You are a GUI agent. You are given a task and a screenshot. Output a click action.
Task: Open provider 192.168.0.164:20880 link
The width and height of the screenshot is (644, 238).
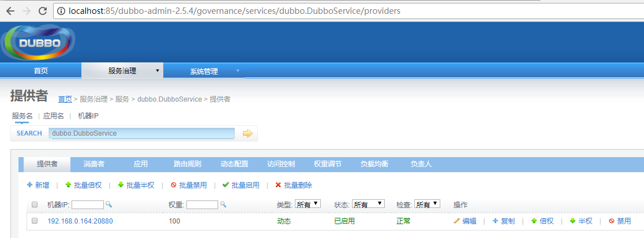click(x=80, y=221)
